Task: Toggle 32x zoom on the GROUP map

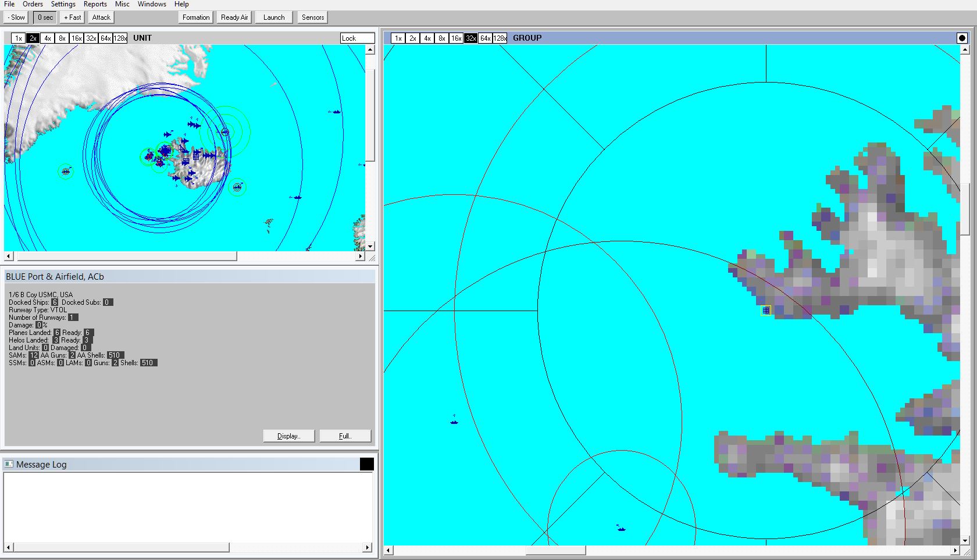Action: click(470, 38)
